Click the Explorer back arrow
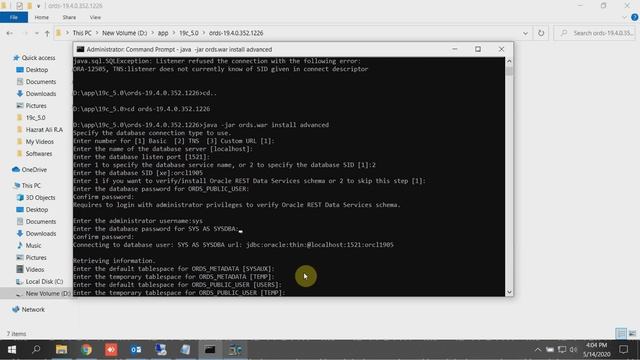Image resolution: width=640 pixels, height=360 pixels. pyautogui.click(x=9, y=33)
